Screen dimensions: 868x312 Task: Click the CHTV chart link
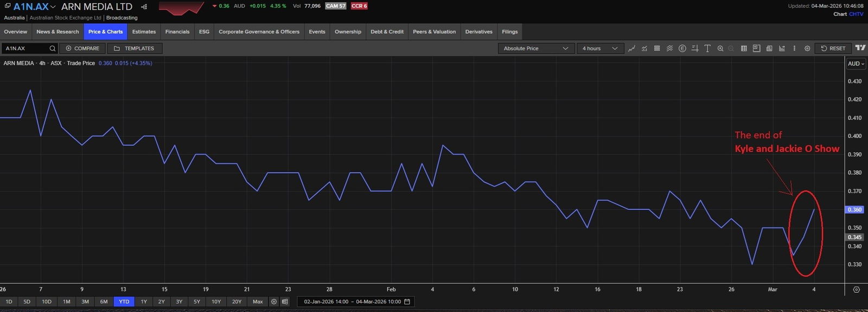point(856,14)
